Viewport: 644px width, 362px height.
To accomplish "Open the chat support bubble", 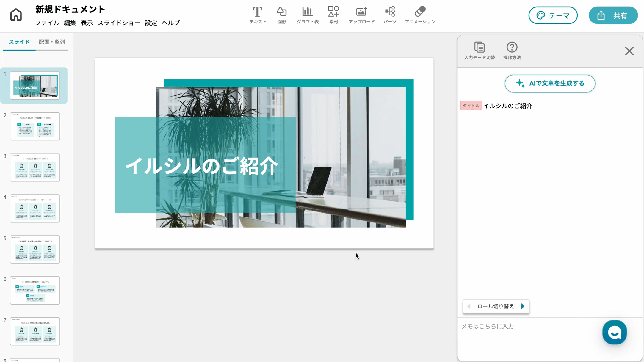I will [614, 332].
